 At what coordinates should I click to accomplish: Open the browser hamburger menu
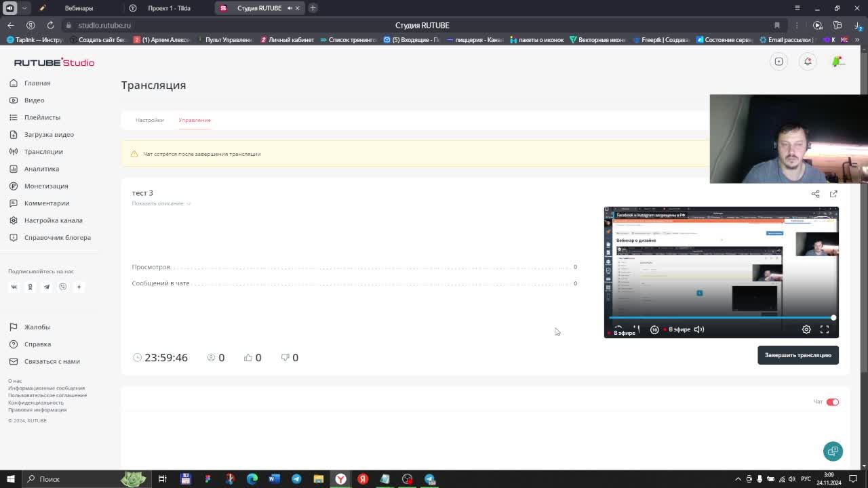(x=797, y=8)
